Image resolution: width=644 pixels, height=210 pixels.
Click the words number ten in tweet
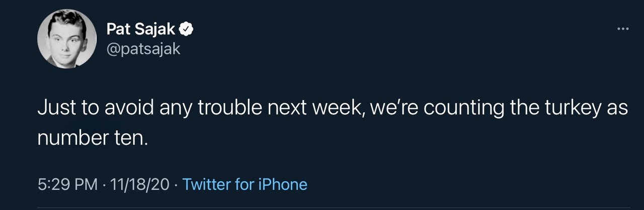(x=93, y=137)
